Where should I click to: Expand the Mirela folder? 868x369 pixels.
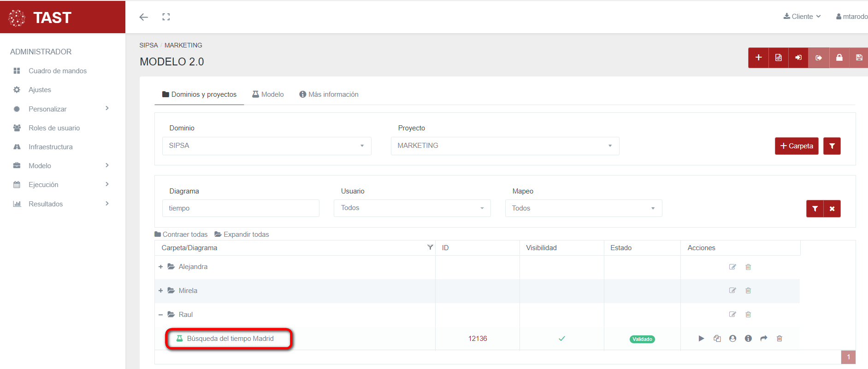(160, 291)
